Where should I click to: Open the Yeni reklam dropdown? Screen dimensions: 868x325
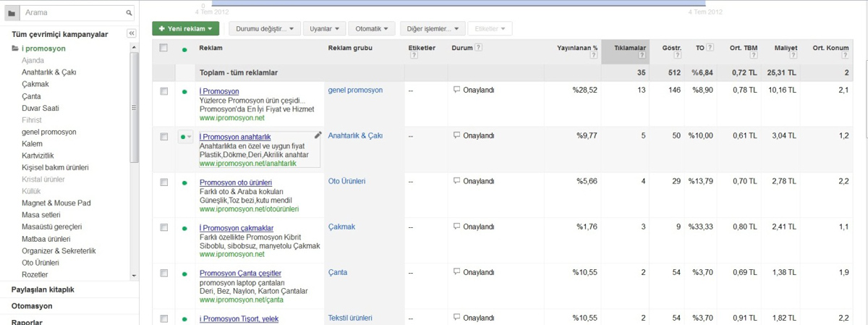click(185, 28)
